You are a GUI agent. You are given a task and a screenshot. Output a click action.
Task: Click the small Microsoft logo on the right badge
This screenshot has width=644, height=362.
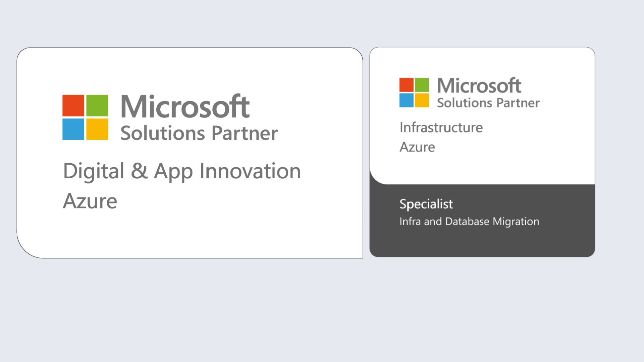tap(414, 93)
